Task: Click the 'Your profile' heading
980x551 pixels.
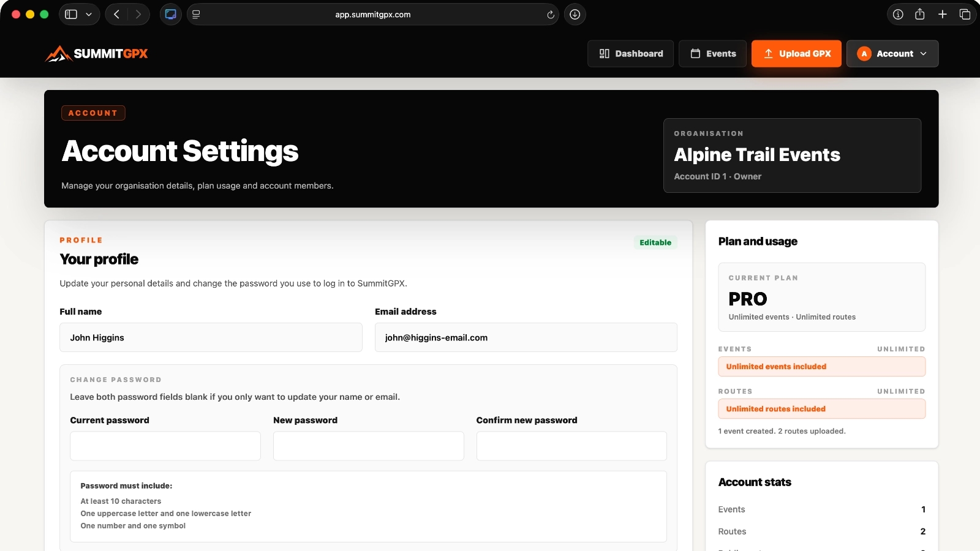Action: click(x=99, y=259)
